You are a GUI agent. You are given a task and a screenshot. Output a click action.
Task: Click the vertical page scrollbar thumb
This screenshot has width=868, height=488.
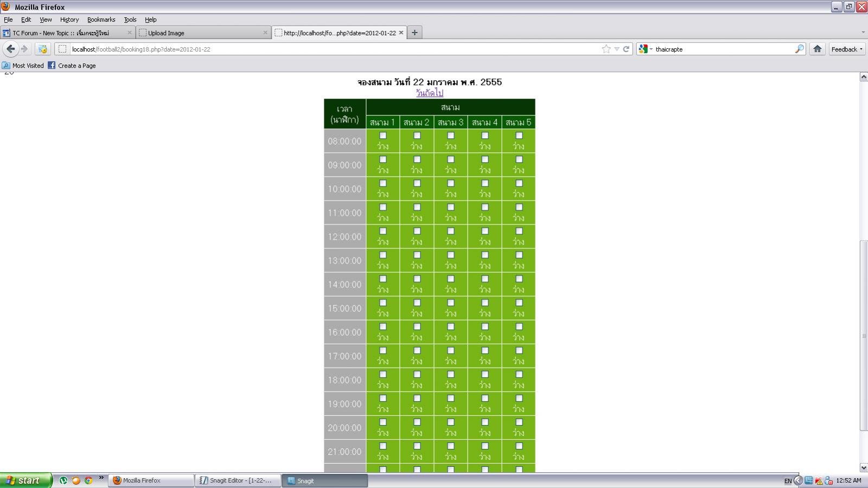coord(864,336)
